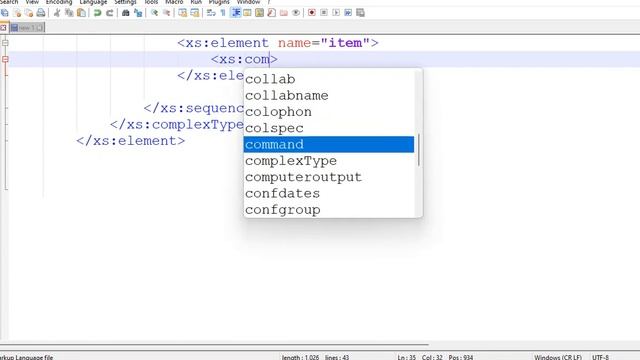This screenshot has width=640, height=360.
Task: Click the editor horizontal scrollbar
Action: (214, 344)
